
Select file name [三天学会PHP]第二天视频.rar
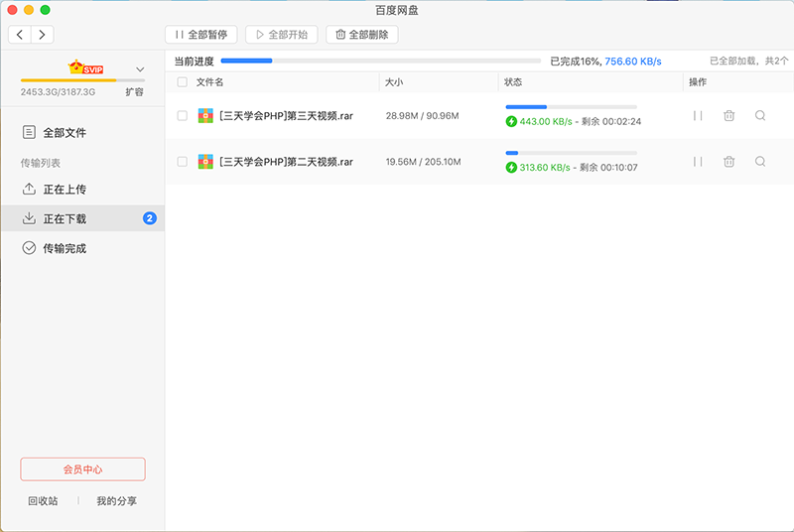(286, 162)
